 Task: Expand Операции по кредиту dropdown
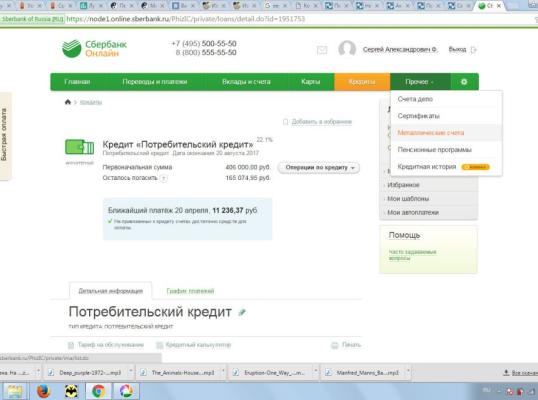point(319,168)
